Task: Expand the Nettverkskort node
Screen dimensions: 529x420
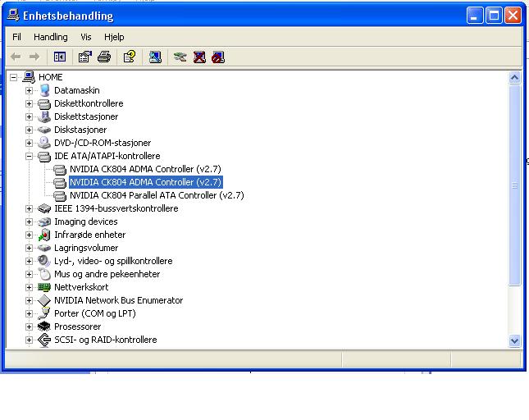Action: click(29, 287)
